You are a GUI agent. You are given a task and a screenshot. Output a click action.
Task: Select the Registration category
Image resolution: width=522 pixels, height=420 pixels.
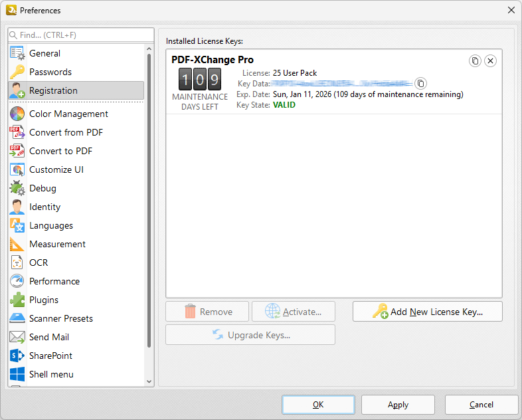[x=76, y=90]
